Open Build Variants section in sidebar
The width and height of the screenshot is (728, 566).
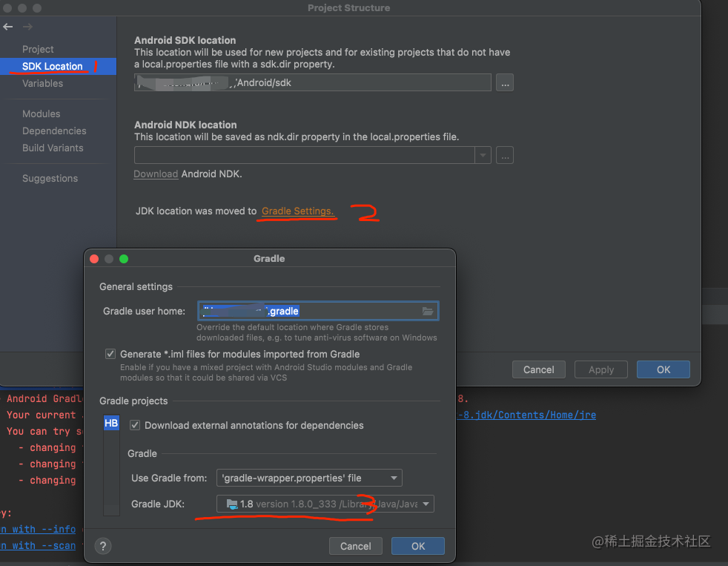pos(53,148)
